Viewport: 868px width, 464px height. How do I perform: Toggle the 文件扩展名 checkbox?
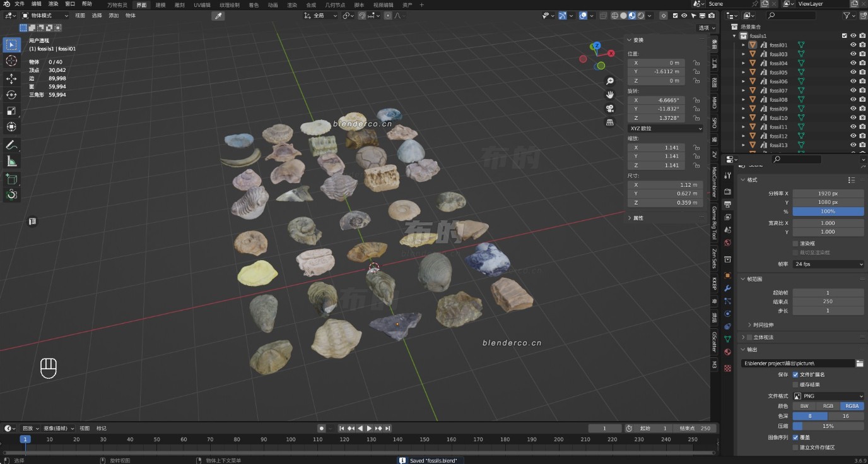(795, 374)
